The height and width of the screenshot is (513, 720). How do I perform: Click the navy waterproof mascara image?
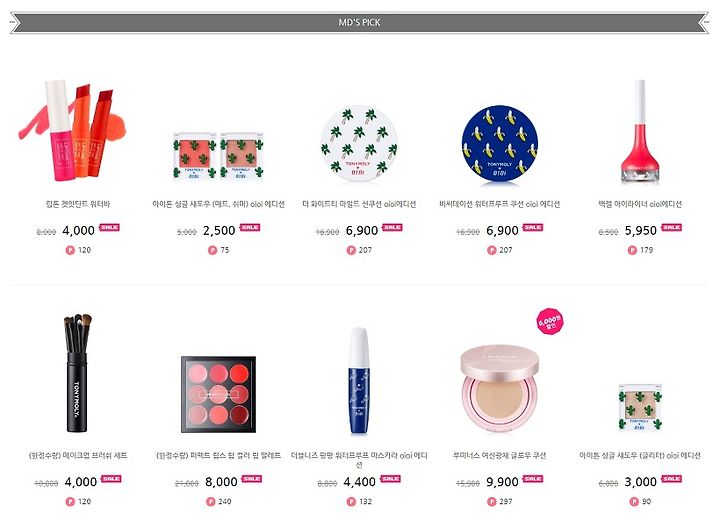[x=359, y=381]
